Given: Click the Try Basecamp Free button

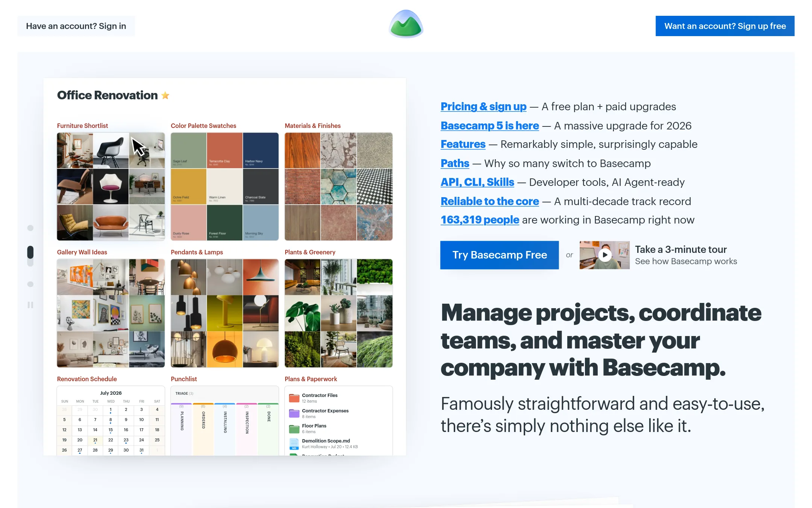Looking at the screenshot, I should pyautogui.click(x=499, y=255).
